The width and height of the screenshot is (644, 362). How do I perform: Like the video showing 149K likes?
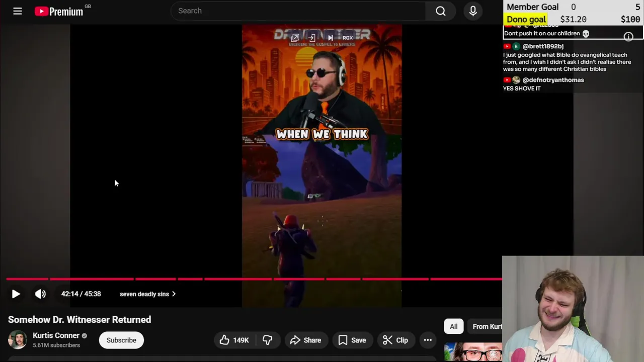pyautogui.click(x=234, y=340)
